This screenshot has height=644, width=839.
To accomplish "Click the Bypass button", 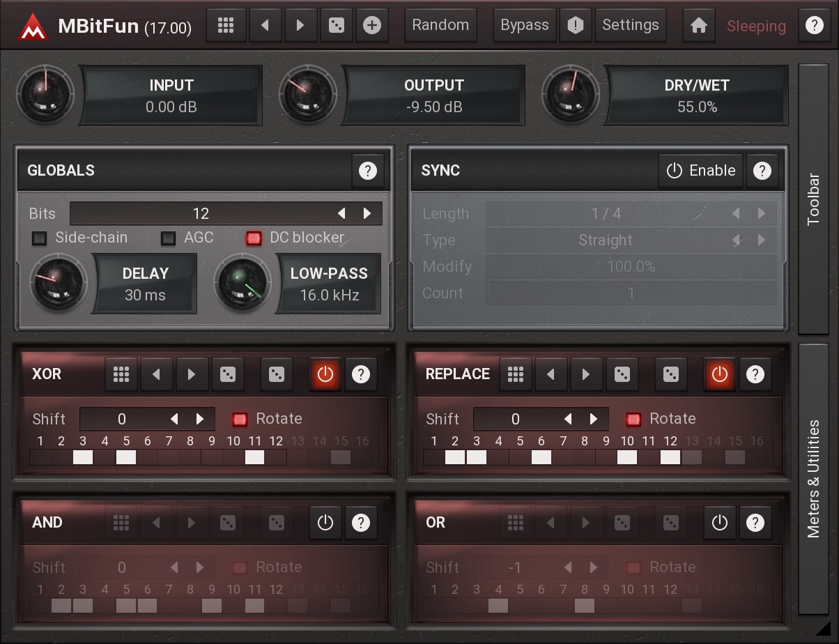I will pos(524,26).
